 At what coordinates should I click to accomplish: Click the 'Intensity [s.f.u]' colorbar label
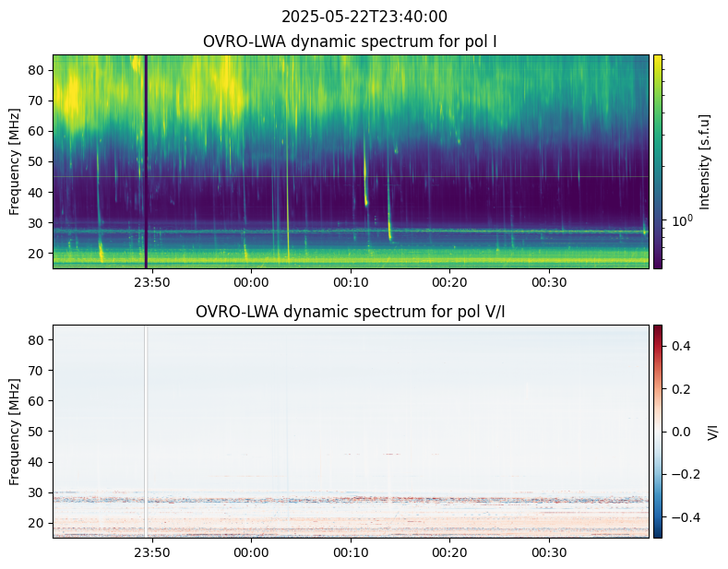pyautogui.click(x=706, y=161)
